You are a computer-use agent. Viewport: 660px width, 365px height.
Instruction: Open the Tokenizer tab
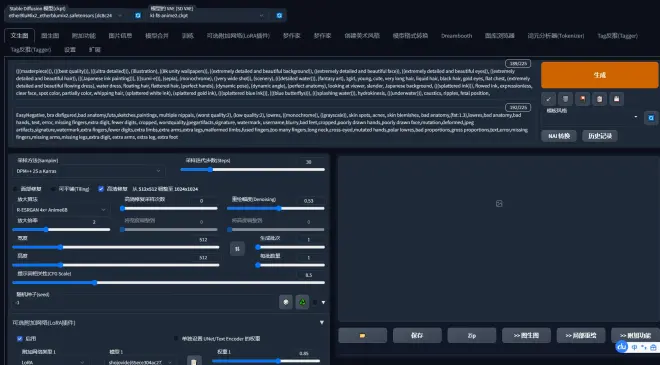click(x=556, y=36)
